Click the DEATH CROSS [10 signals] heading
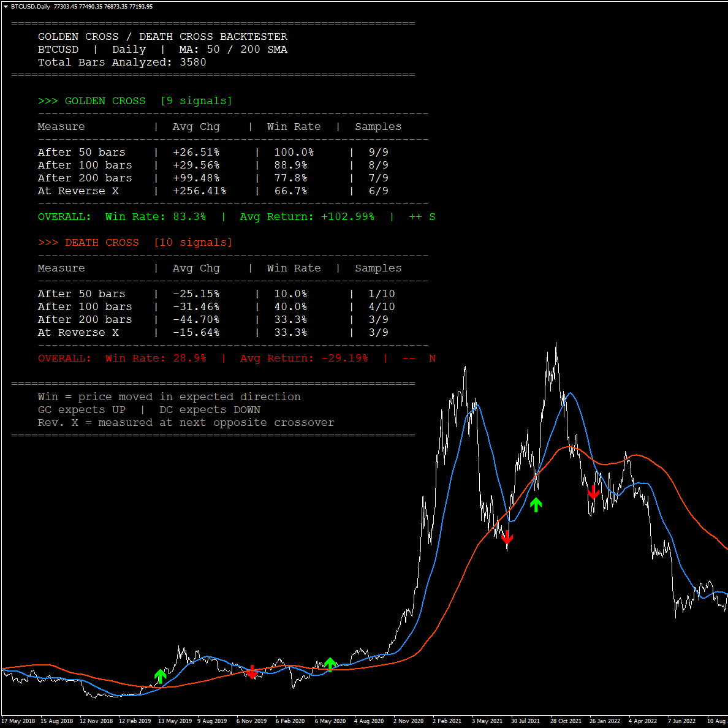The width and height of the screenshot is (728, 728). coord(135,242)
